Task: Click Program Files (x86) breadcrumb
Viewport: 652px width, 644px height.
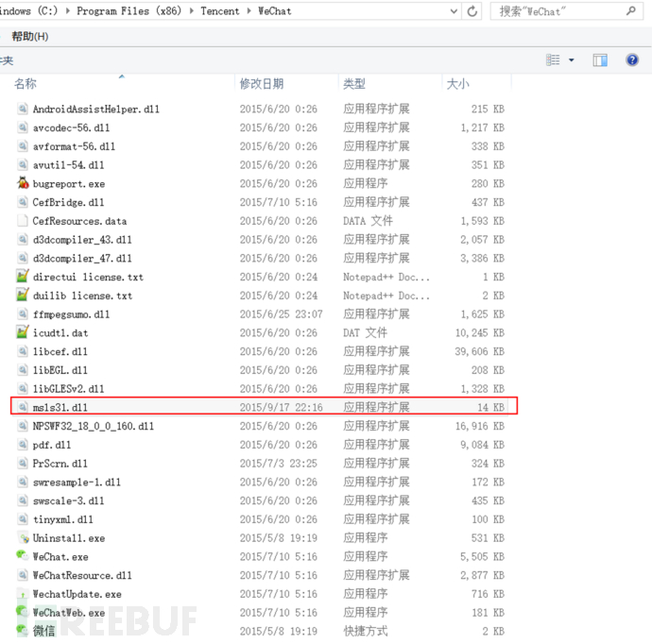Action: click(x=129, y=11)
